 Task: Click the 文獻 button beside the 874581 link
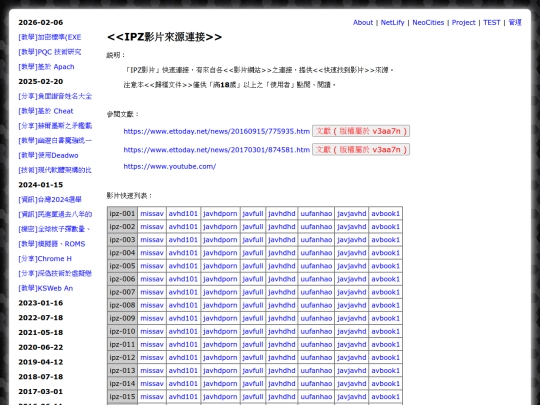(x=361, y=149)
